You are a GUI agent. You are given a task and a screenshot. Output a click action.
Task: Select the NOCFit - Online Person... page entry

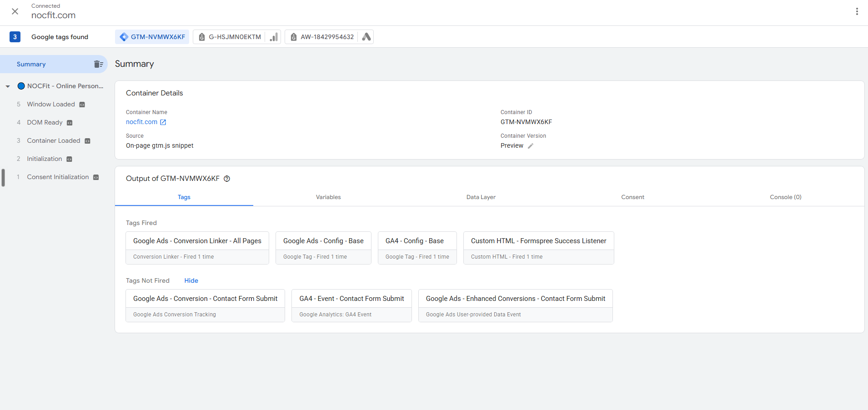[60, 86]
